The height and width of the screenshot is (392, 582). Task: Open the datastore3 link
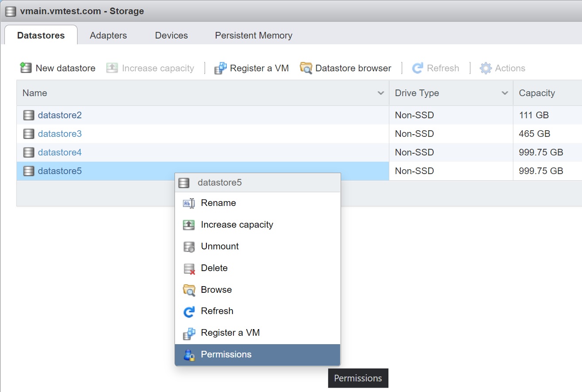tap(60, 134)
